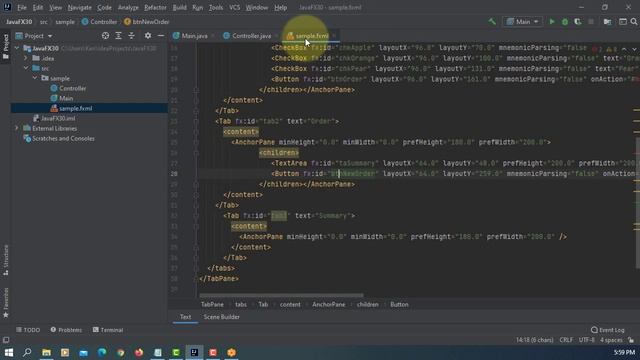The image size is (640, 360).
Task: Start debugging with the bug icon
Action: pos(565,22)
